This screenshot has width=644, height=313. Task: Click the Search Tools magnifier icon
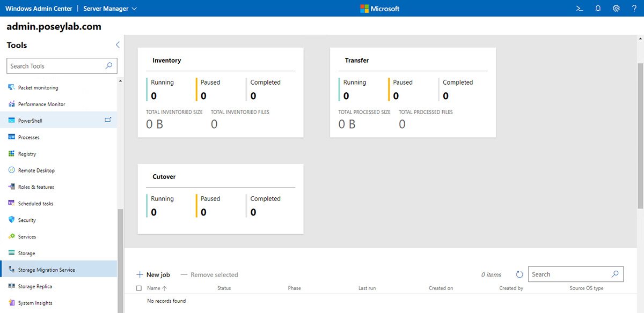pyautogui.click(x=109, y=66)
